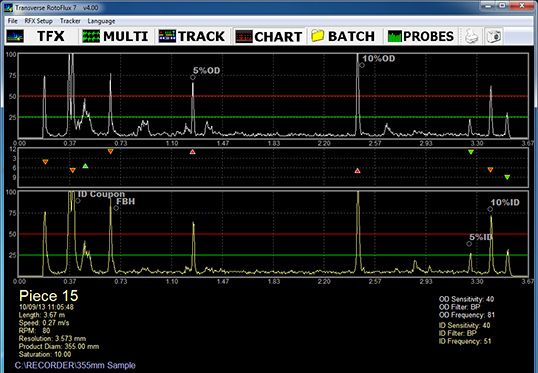
Task: Click the printer icon in toolbar
Action: click(472, 36)
